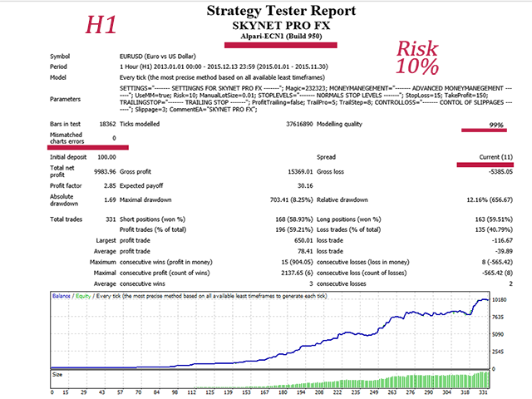Click the Symbol label

(60, 57)
